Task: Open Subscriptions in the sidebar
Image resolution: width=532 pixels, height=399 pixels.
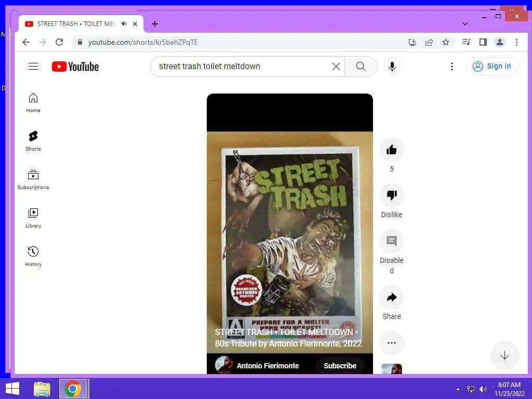Action: (x=33, y=179)
